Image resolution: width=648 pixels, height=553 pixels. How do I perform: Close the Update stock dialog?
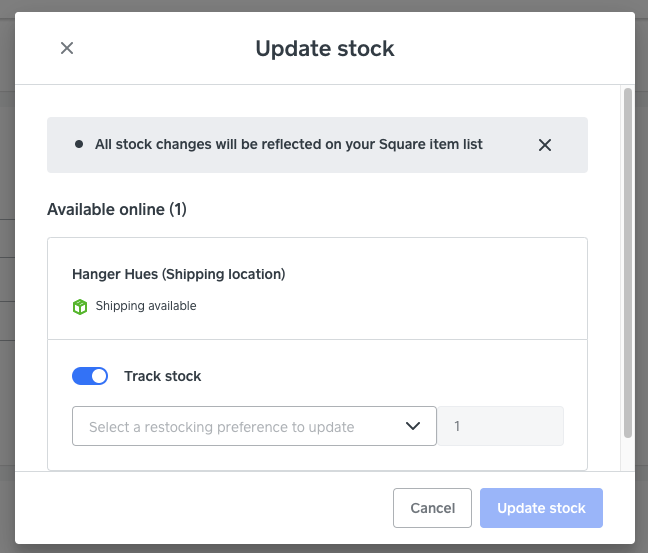(x=67, y=48)
